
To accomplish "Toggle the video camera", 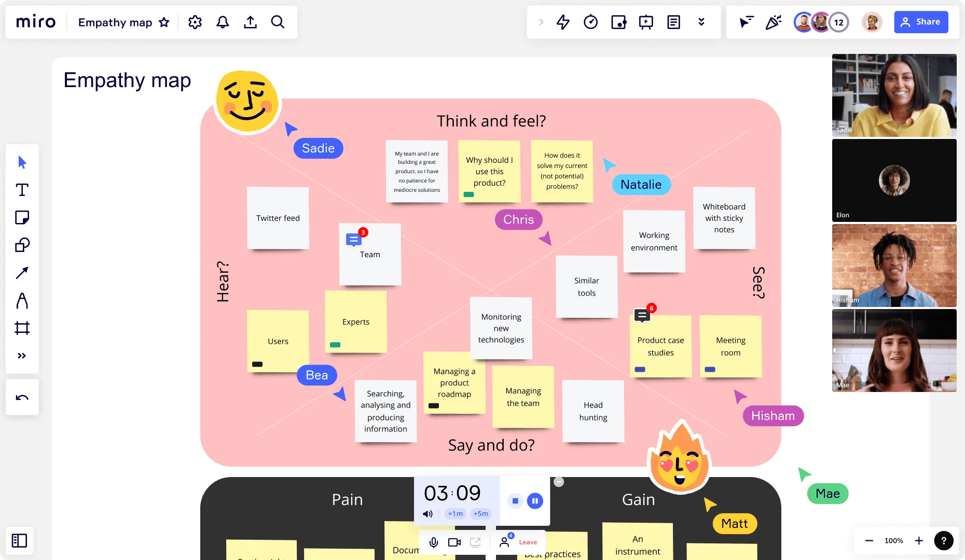I will [x=454, y=542].
